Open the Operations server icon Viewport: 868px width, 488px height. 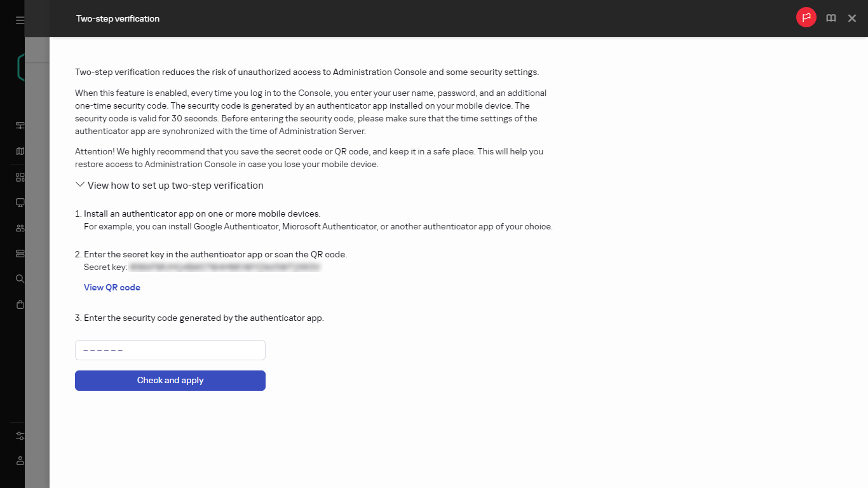coord(20,253)
